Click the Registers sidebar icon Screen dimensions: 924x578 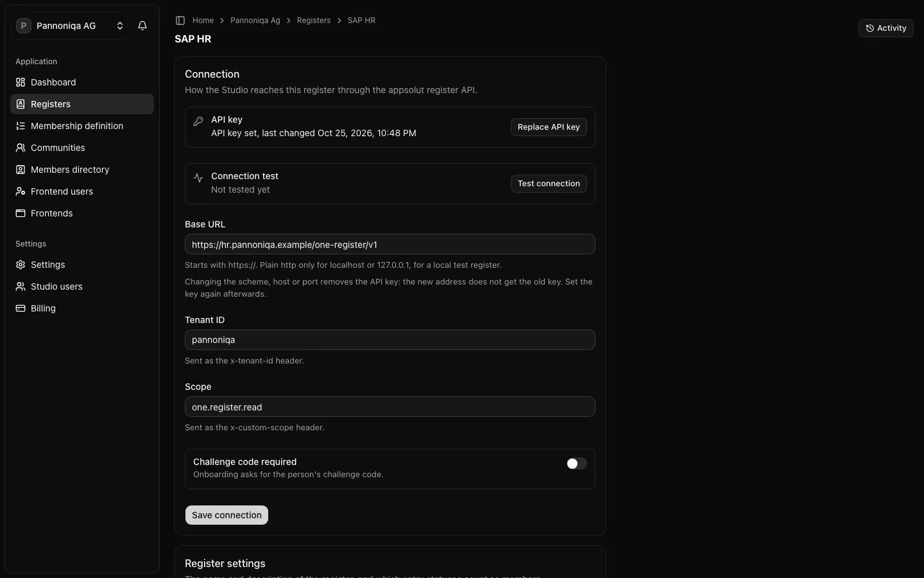click(x=21, y=104)
